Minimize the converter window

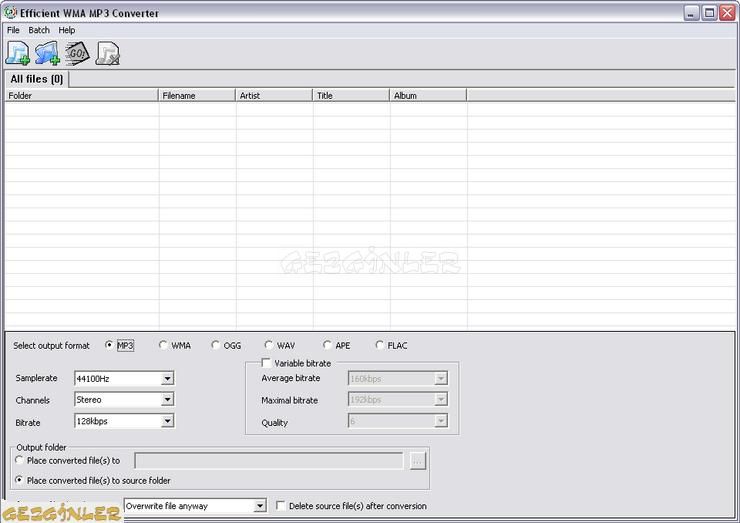[x=691, y=13]
